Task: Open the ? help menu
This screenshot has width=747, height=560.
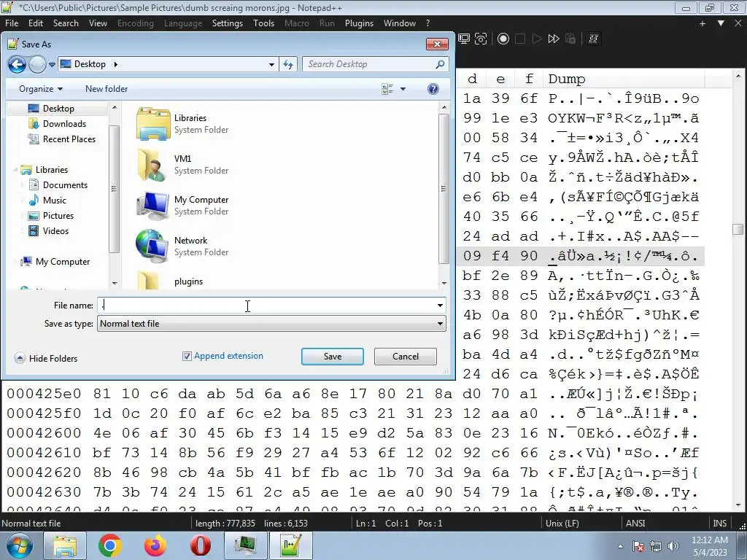Action: [427, 23]
